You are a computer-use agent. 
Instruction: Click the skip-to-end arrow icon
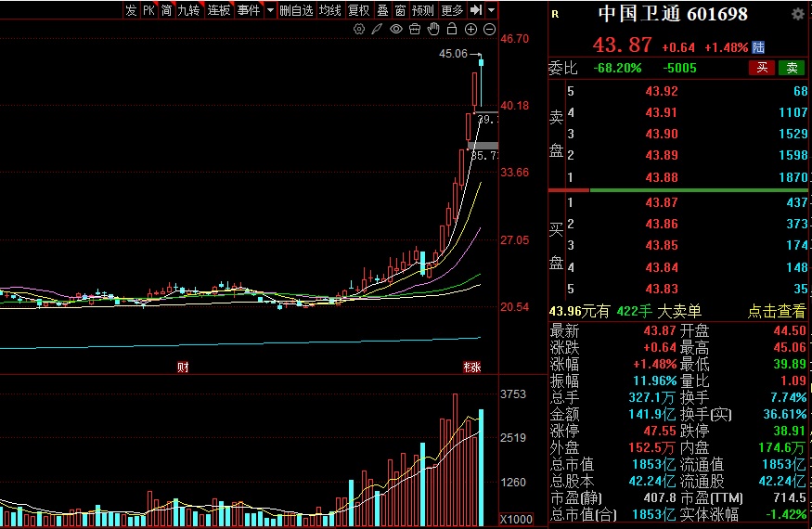pyautogui.click(x=475, y=10)
